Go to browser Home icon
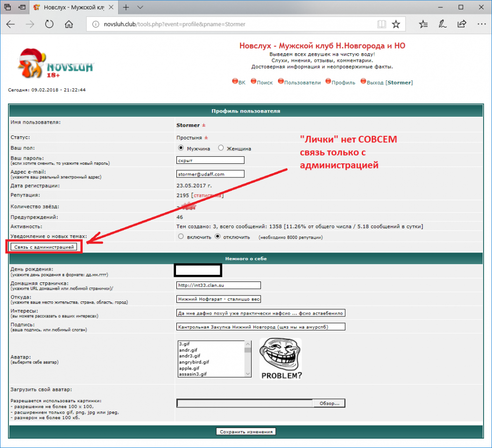The width and height of the screenshot is (492, 448). (x=69, y=24)
